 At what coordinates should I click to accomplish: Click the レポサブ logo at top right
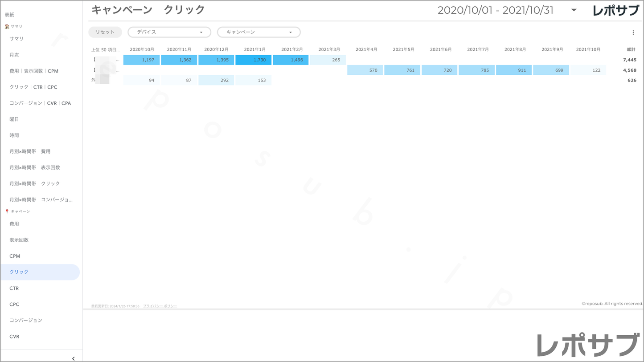(616, 11)
